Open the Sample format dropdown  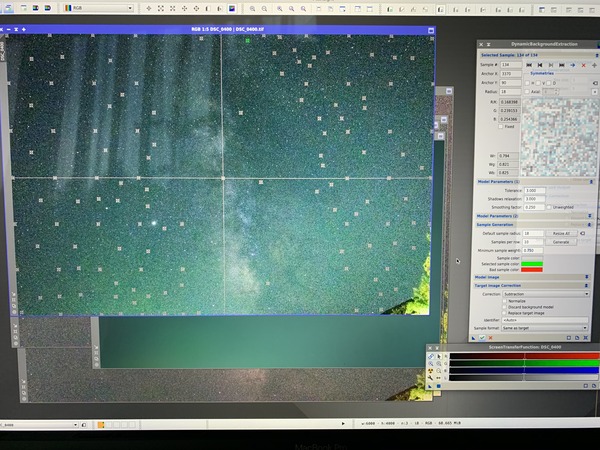[x=545, y=328]
